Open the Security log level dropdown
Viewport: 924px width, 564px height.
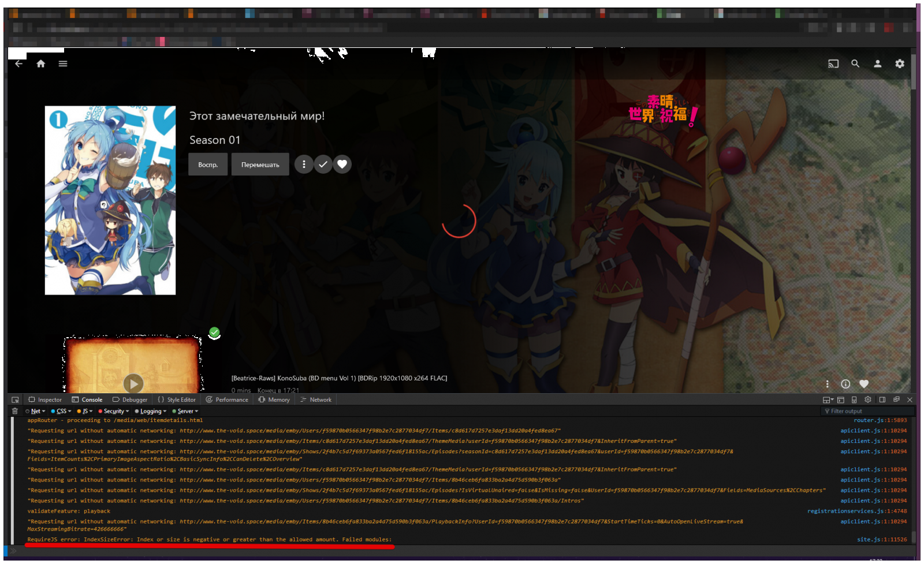(113, 410)
